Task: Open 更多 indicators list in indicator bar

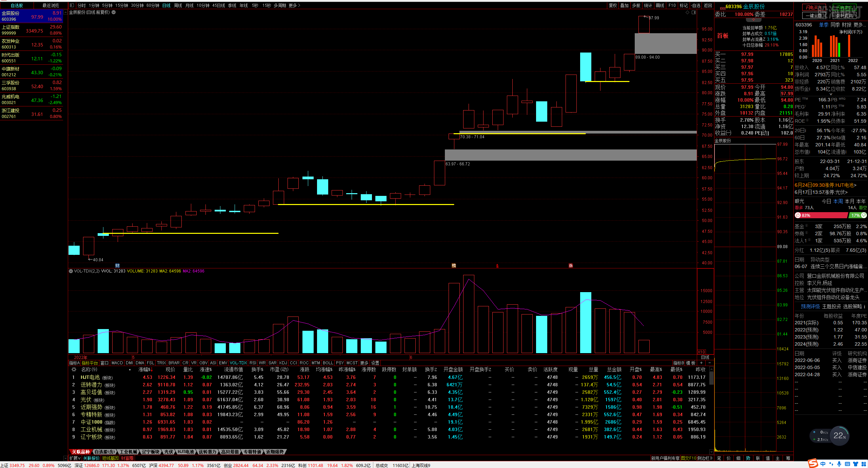Action: 364,363
